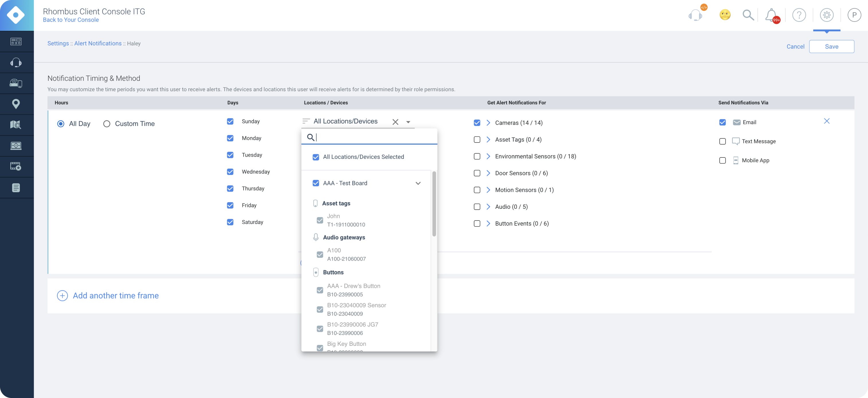Enable Text Message notifications checkbox
The height and width of the screenshot is (398, 868).
coord(722,141)
